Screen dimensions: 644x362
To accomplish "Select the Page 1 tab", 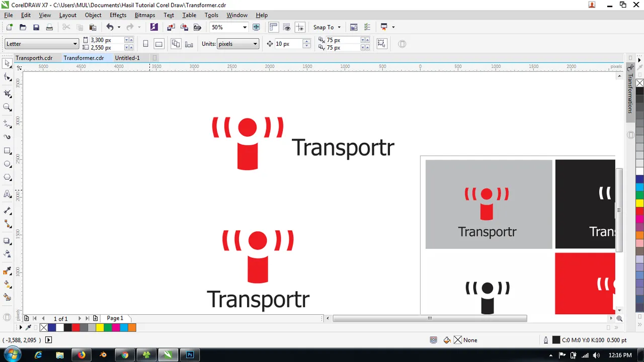I will pos(115,318).
